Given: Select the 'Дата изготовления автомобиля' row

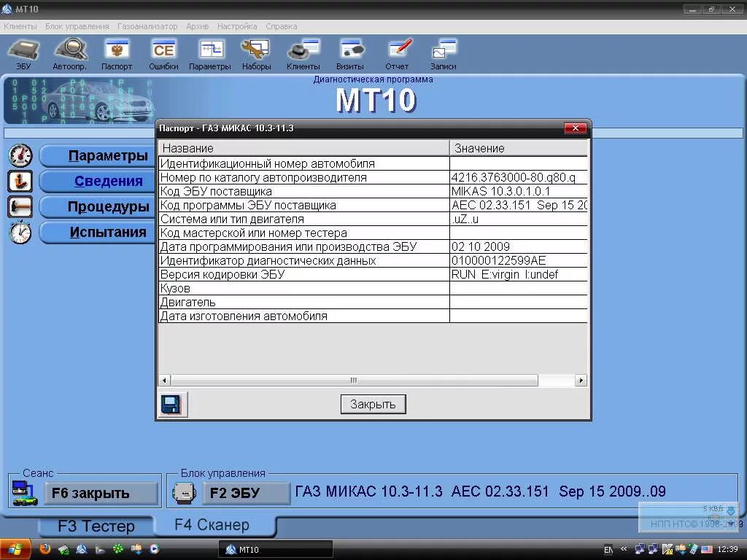Looking at the screenshot, I should [x=373, y=316].
